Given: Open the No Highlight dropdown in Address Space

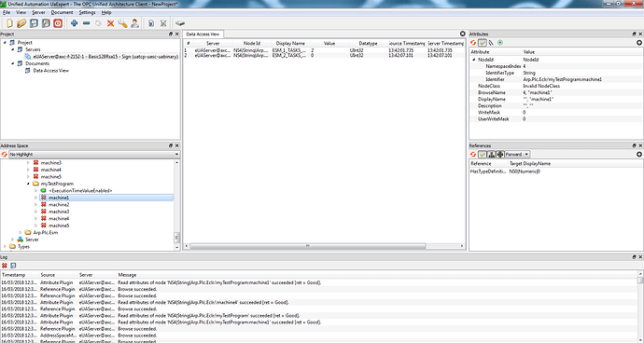Looking at the screenshot, I should click(94, 155).
